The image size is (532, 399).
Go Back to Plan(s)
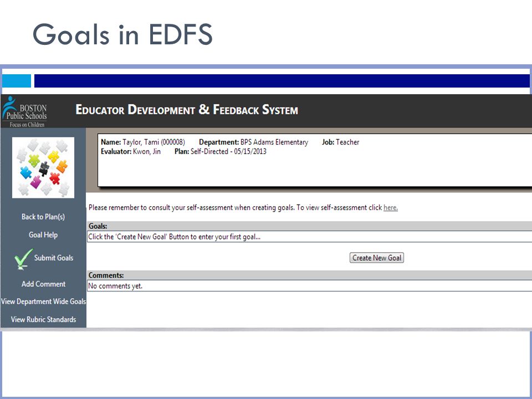[43, 217]
